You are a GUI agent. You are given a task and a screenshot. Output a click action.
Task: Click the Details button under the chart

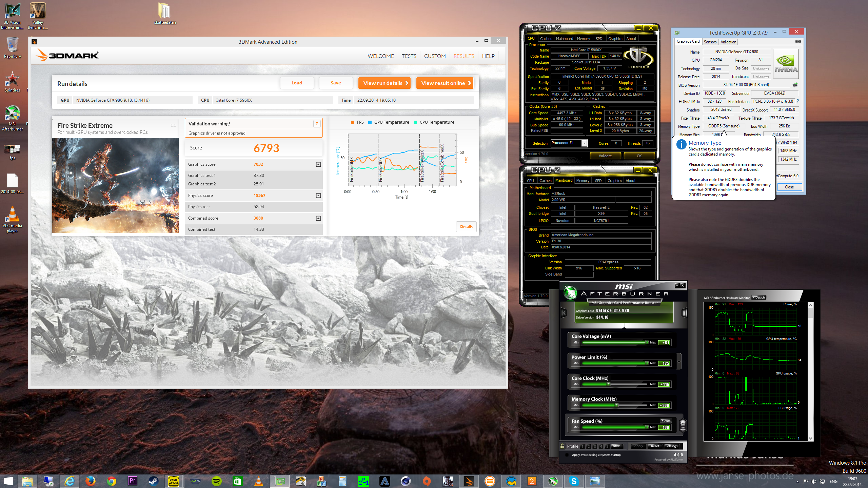pyautogui.click(x=466, y=227)
